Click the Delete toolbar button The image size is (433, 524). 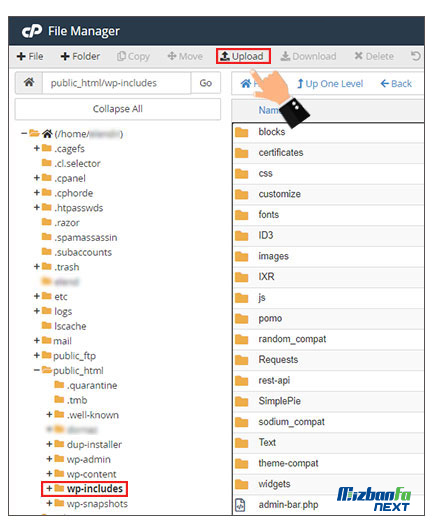tap(374, 56)
